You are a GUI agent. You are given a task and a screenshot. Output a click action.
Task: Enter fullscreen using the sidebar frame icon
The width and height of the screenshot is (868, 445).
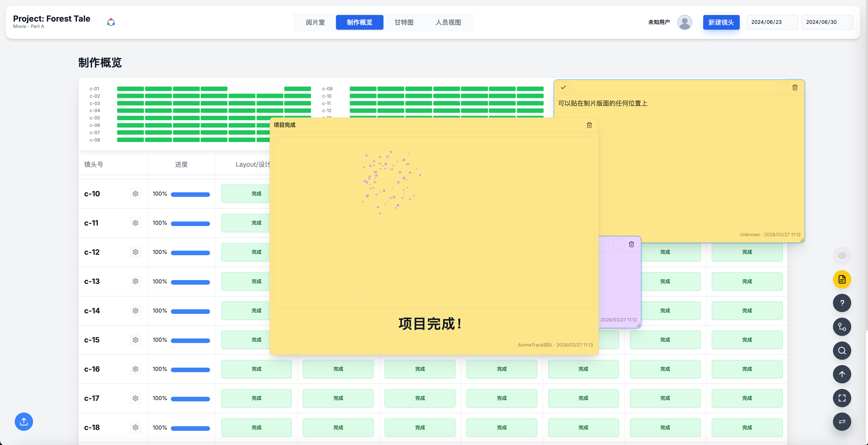tap(842, 398)
